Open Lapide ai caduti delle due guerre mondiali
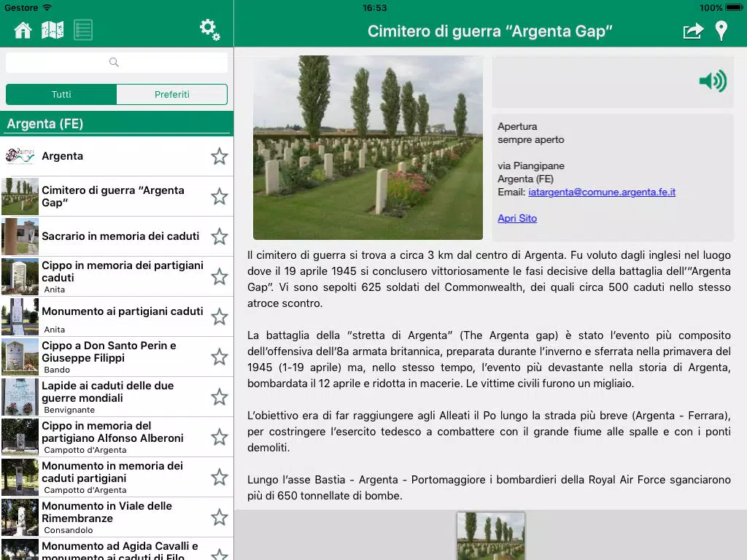The width and height of the screenshot is (747, 560). pyautogui.click(x=117, y=397)
